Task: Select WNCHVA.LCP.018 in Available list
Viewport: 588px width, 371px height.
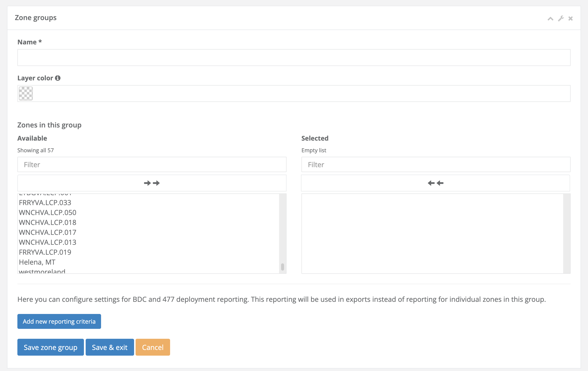Action: 47,222
